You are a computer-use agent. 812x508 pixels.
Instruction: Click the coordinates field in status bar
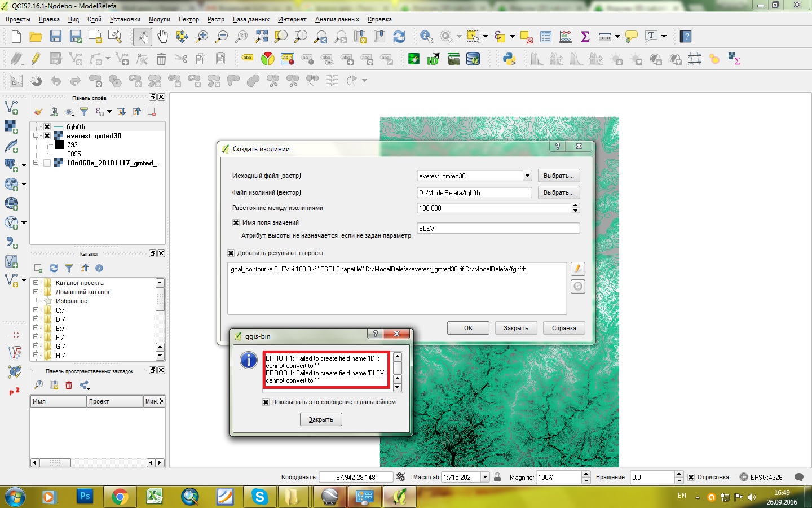point(356,477)
